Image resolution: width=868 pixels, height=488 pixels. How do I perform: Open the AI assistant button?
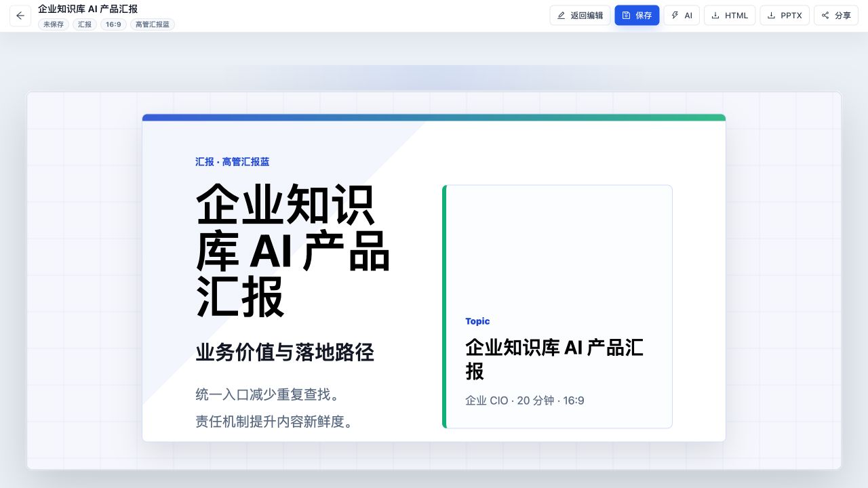tap(682, 16)
